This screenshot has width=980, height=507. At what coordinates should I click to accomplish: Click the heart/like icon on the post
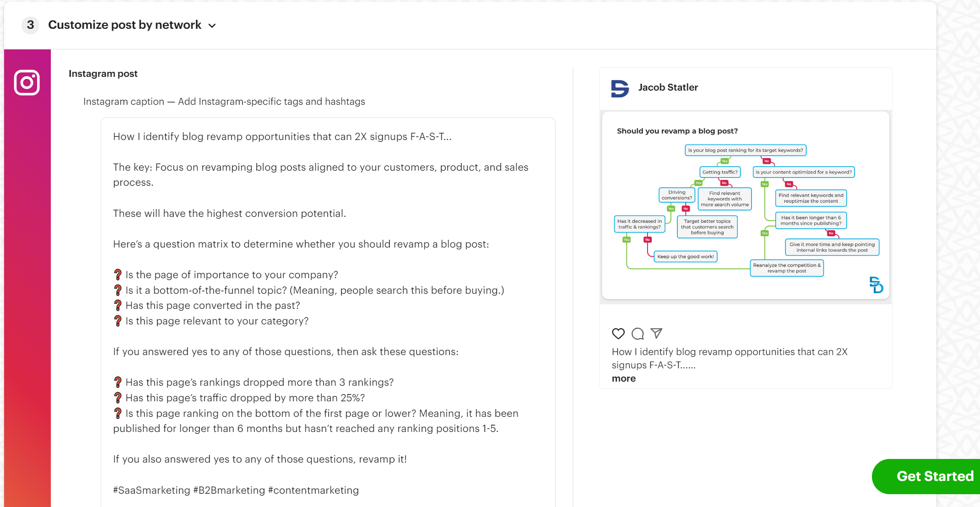pos(617,334)
